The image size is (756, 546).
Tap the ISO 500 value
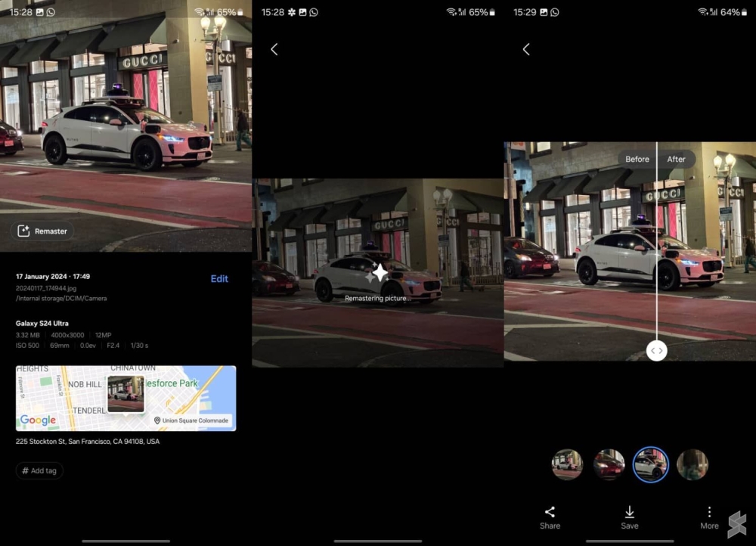(27, 346)
